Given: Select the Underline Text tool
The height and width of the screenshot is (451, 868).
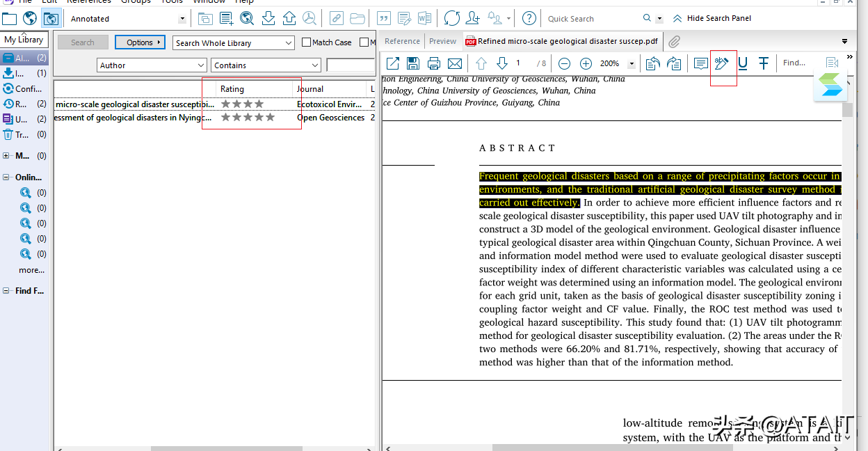Looking at the screenshot, I should [x=743, y=63].
